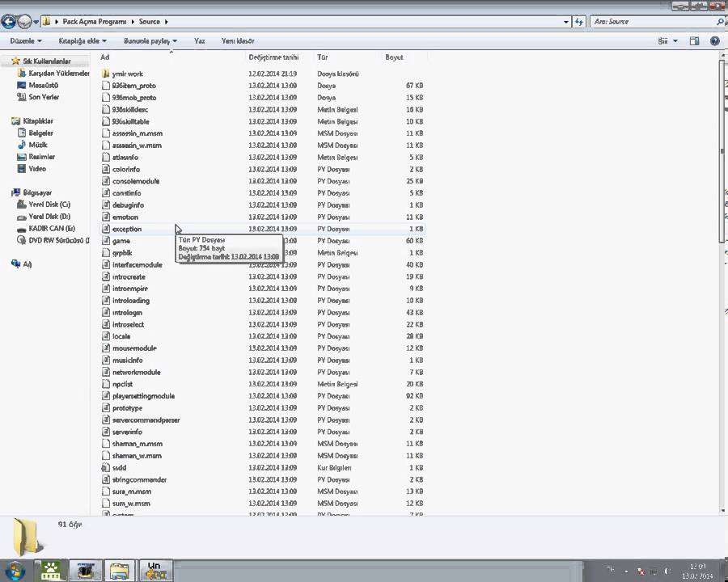The image size is (728, 582).
Task: Refresh the folder view in address bar
Action: tap(578, 22)
